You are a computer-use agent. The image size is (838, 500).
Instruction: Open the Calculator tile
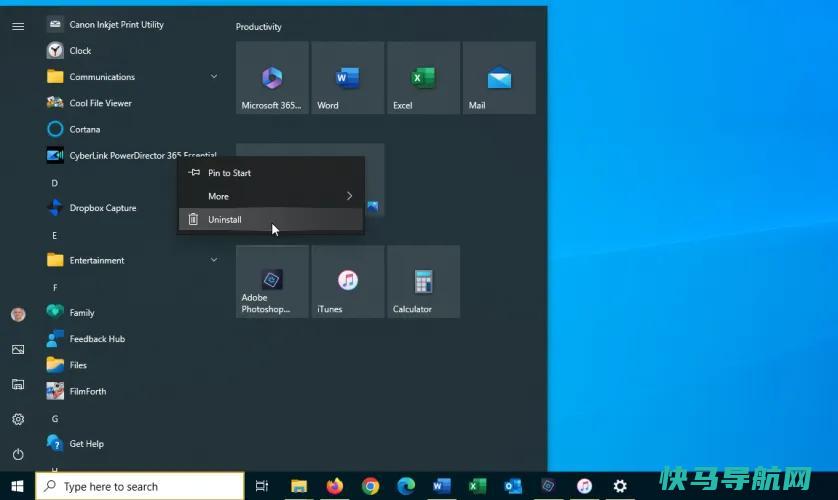coord(423,282)
